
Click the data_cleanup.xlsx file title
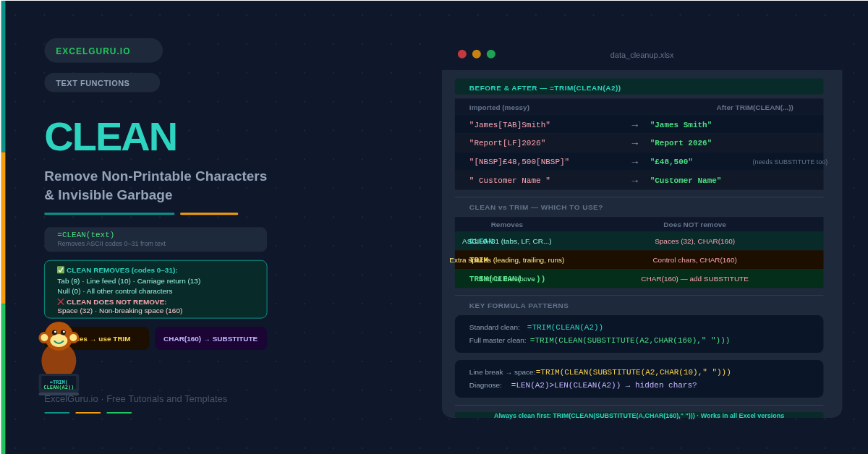click(x=642, y=55)
